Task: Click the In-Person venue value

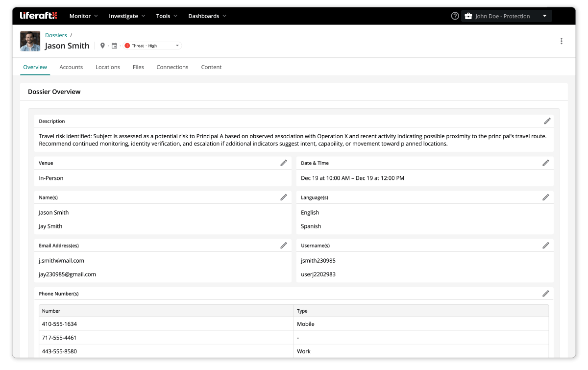Action: [51, 178]
